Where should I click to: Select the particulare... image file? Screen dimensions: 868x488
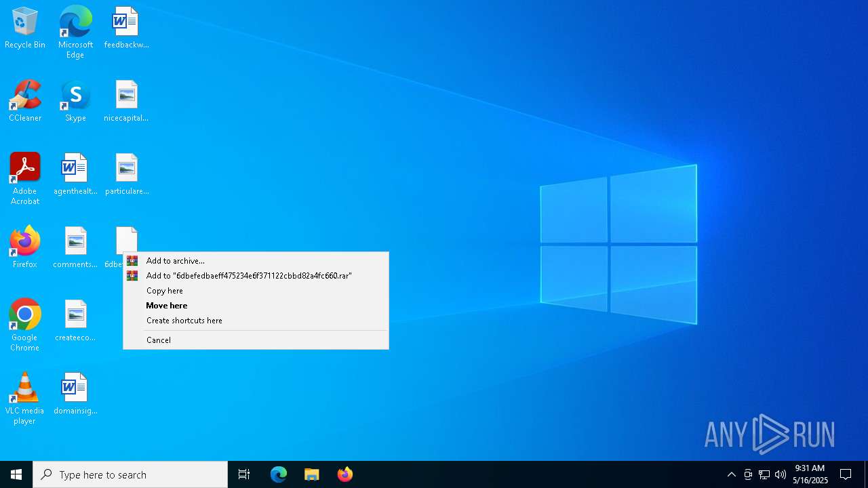[126, 175]
